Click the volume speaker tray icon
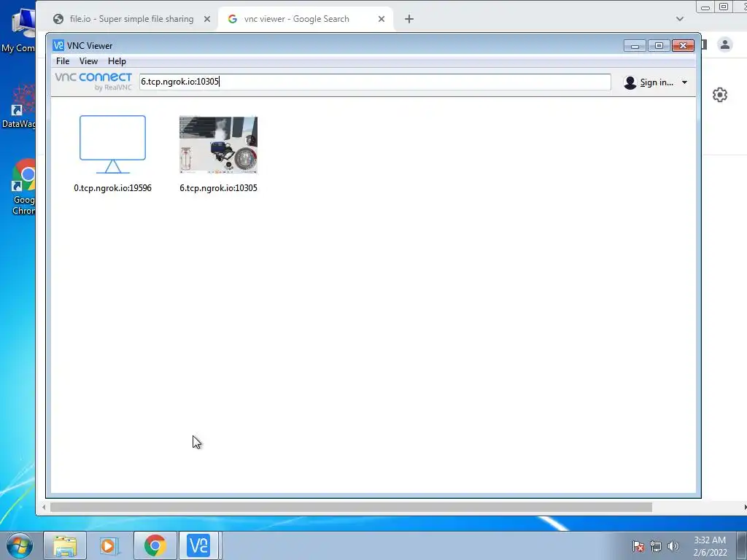 pyautogui.click(x=673, y=546)
